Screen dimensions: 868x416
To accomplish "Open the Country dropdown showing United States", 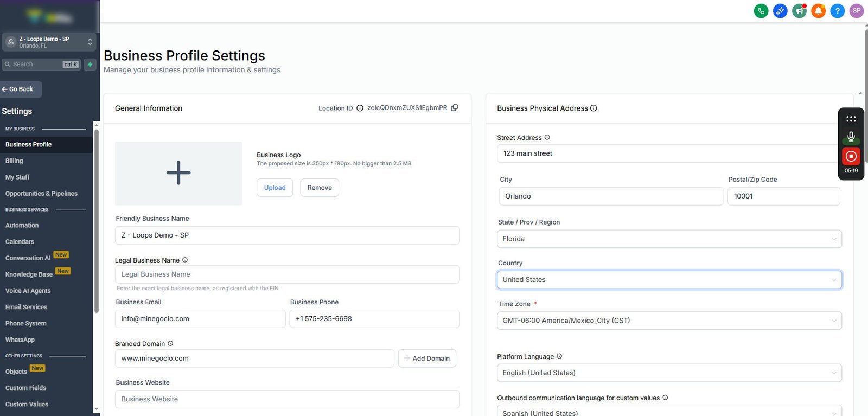I will [669, 280].
